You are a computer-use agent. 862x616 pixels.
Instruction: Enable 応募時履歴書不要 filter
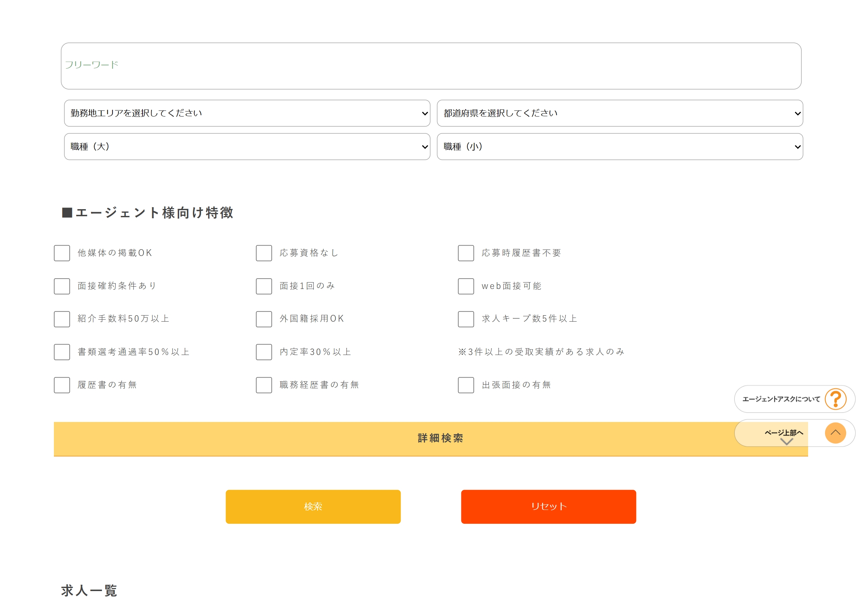coord(466,253)
